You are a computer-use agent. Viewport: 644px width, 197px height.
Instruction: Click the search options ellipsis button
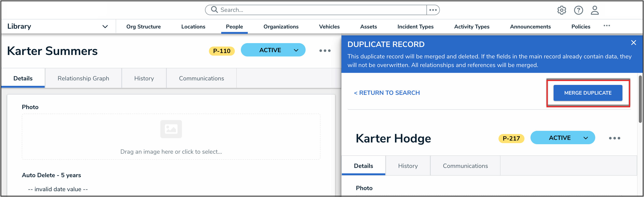pos(433,10)
